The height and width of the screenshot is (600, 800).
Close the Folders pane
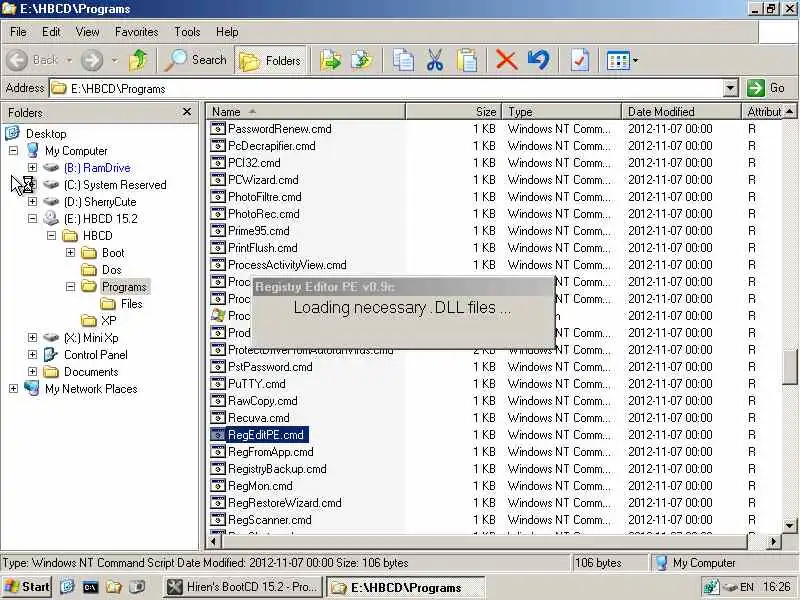coord(187,112)
